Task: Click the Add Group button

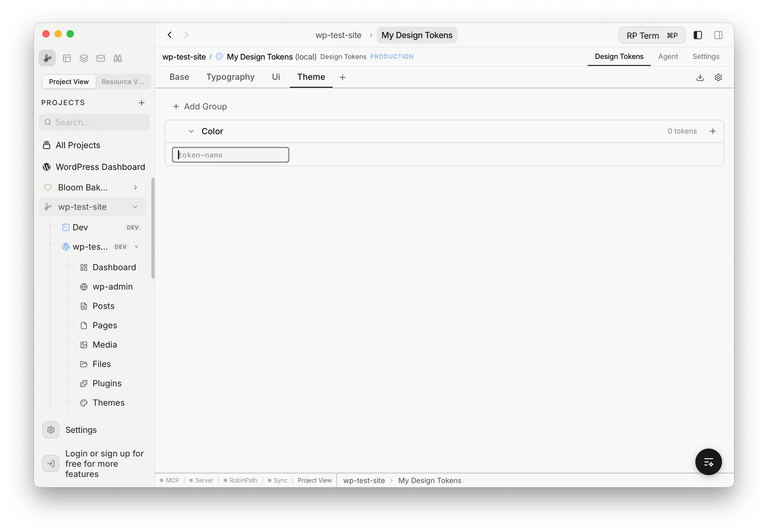Action: click(199, 106)
